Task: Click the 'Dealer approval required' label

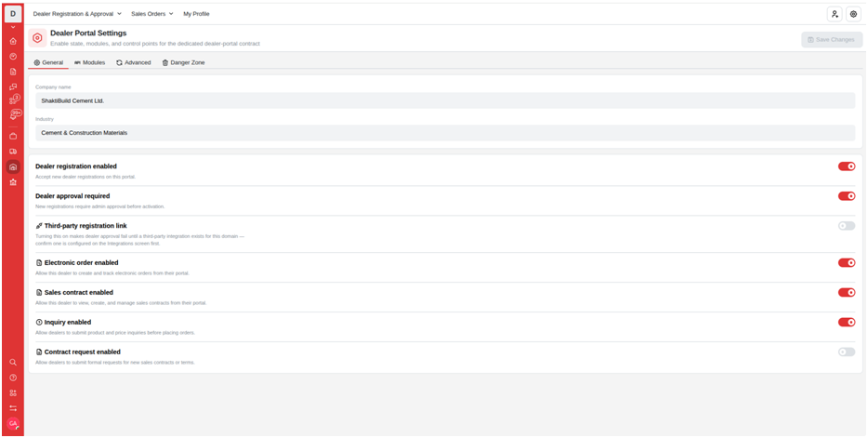Action: [72, 196]
